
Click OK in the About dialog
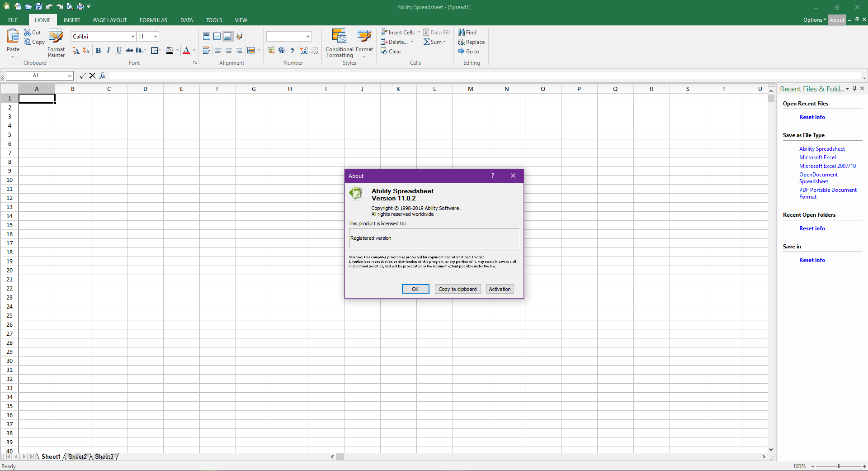tap(415, 289)
